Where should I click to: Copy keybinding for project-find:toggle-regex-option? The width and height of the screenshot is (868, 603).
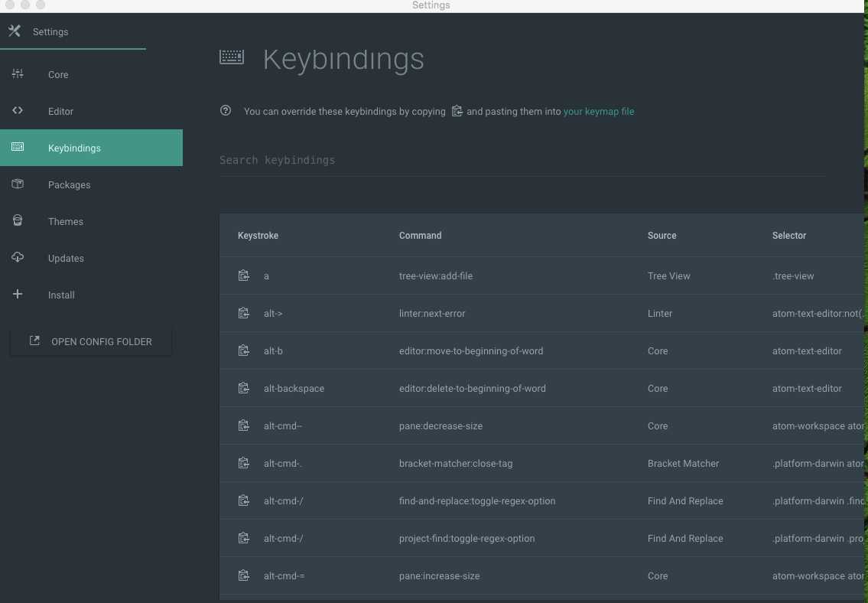pos(243,538)
